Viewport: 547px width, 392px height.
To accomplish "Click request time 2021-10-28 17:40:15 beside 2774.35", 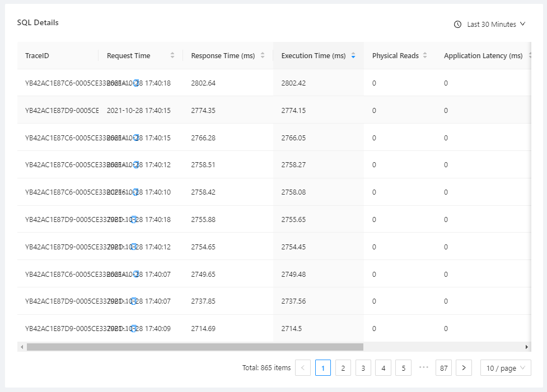I will tap(138, 111).
